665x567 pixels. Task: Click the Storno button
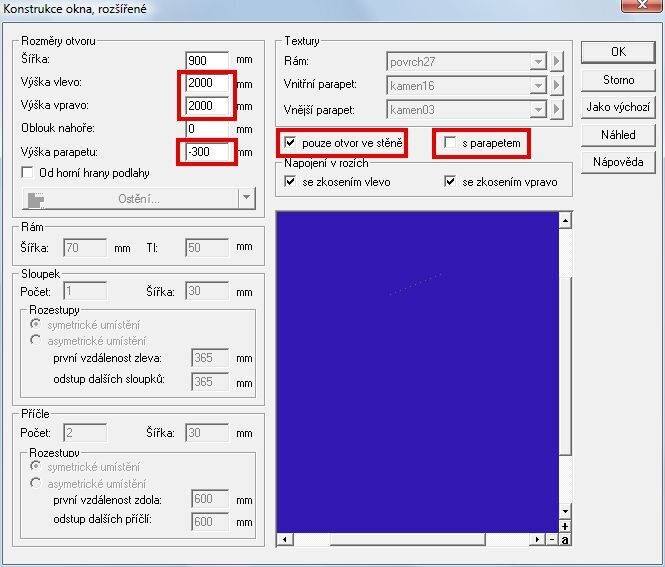click(x=618, y=80)
